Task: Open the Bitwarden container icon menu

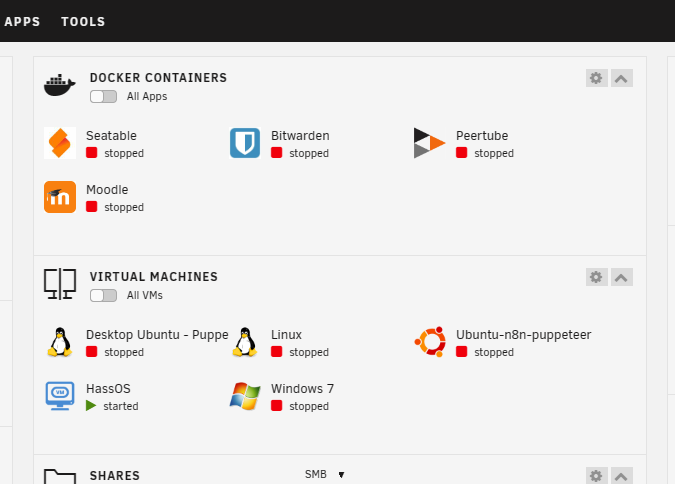Action: click(x=245, y=143)
